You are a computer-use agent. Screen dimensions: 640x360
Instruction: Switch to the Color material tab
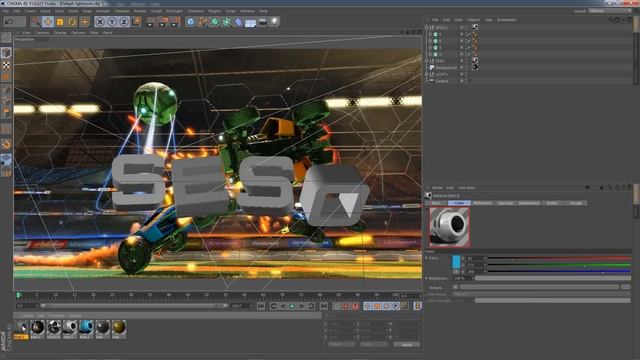[459, 203]
